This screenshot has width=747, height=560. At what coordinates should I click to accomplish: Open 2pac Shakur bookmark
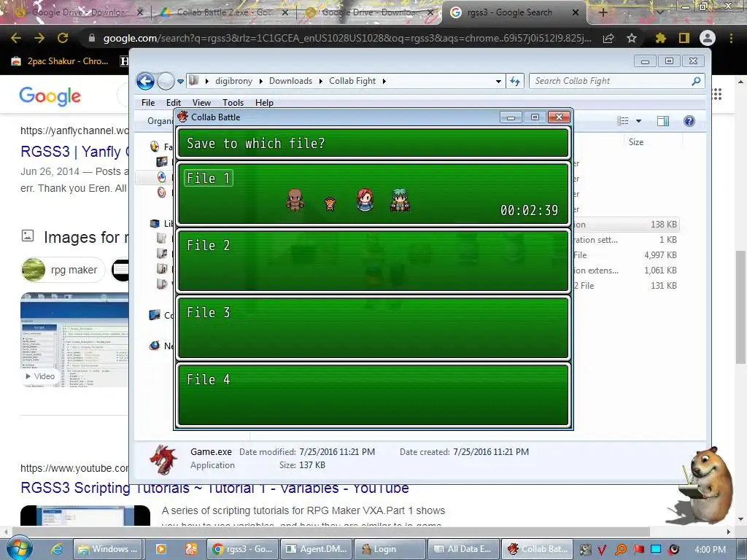click(x=60, y=61)
